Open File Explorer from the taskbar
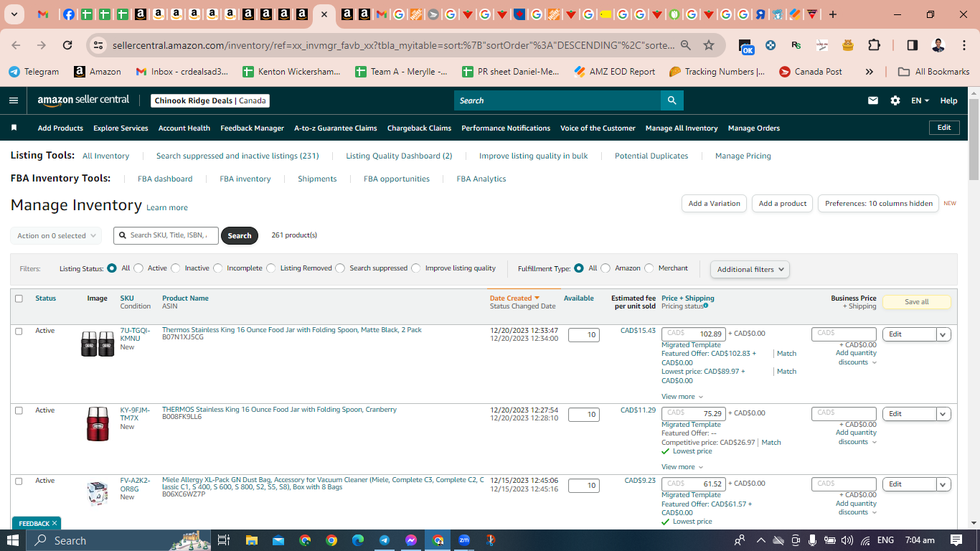980x551 pixels. 251,540
